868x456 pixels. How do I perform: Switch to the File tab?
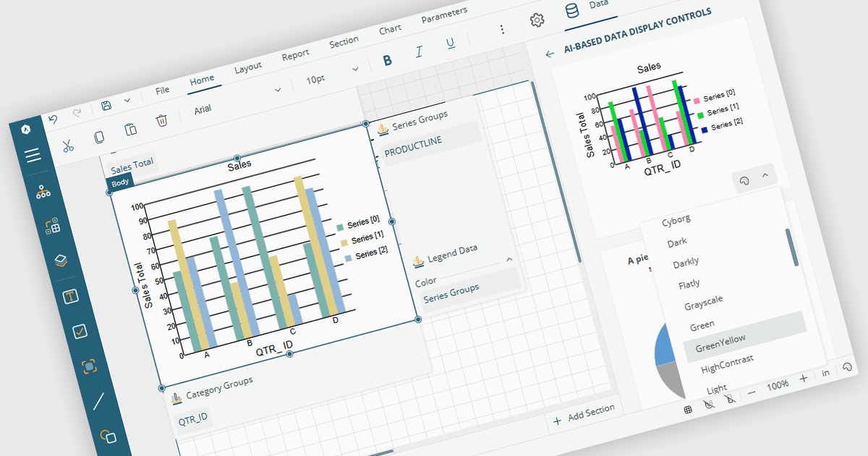163,90
